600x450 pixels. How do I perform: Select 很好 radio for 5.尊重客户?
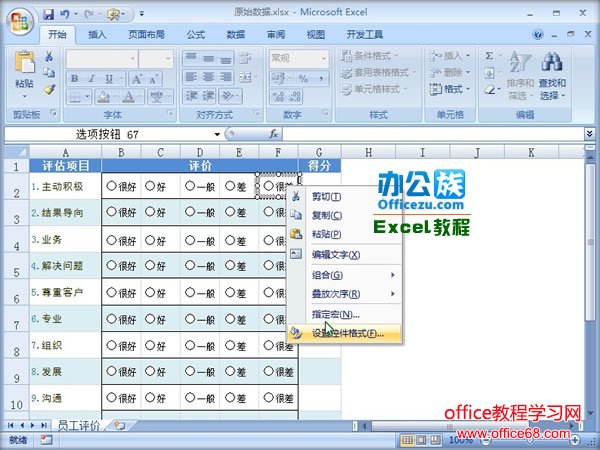coord(111,293)
